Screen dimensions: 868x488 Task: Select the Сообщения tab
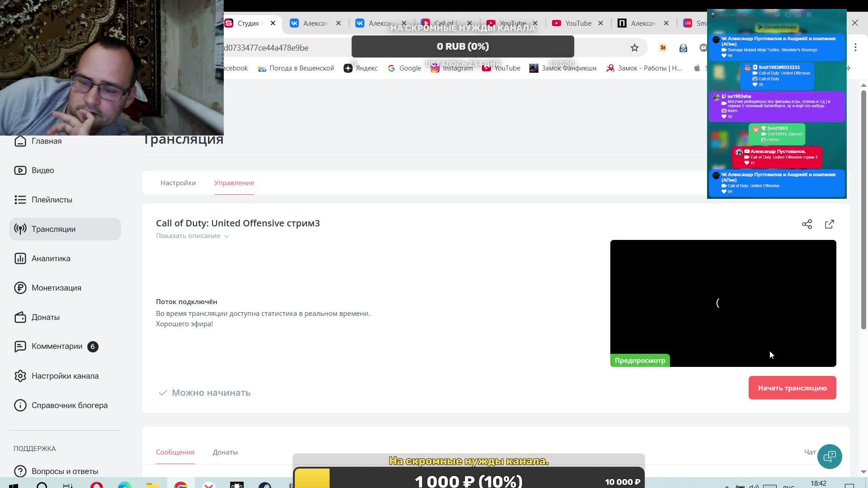click(175, 452)
